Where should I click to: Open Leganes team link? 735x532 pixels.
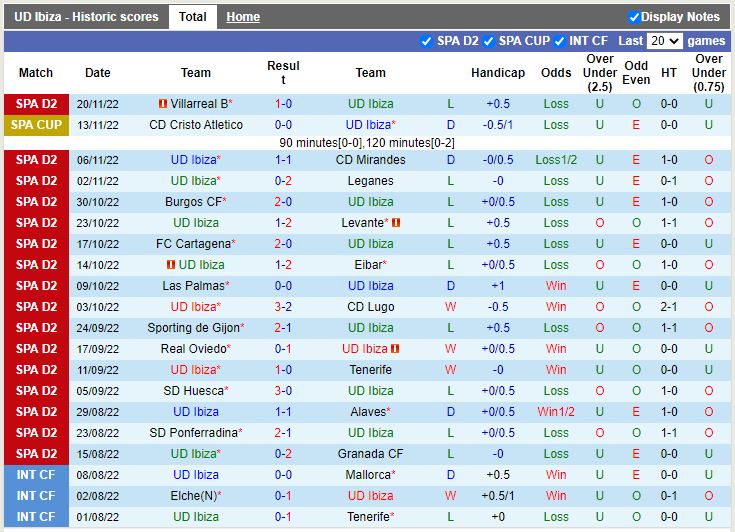(x=370, y=181)
